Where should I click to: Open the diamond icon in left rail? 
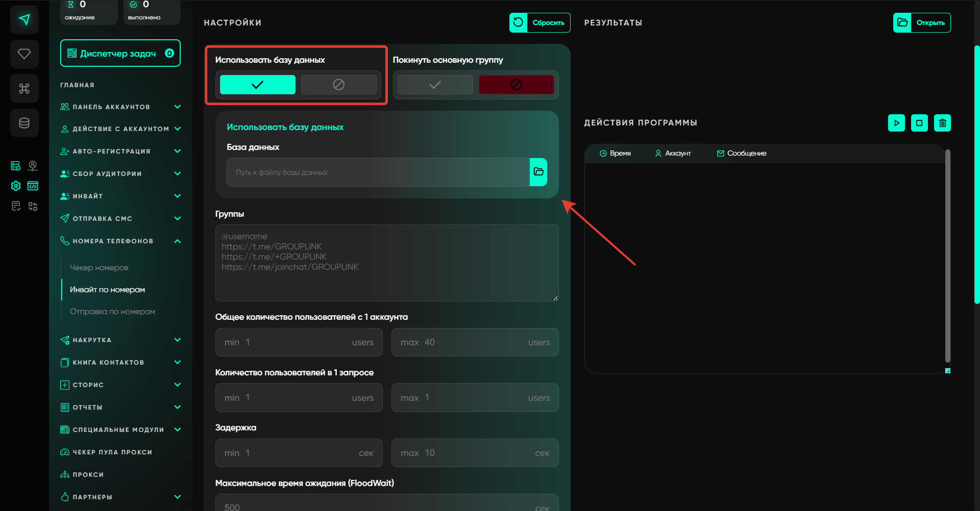[24, 54]
